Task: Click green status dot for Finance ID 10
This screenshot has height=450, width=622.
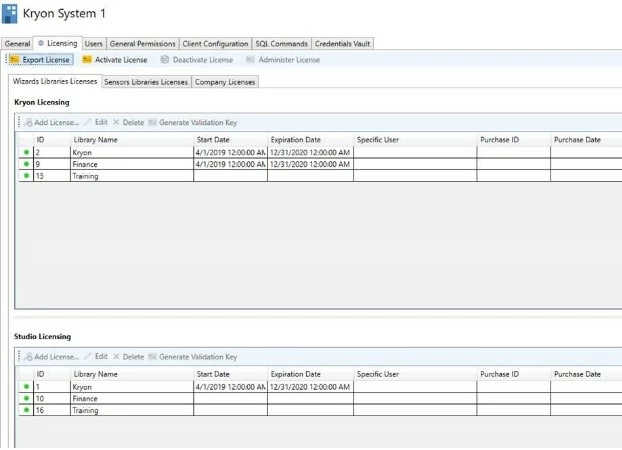Action: pyautogui.click(x=26, y=398)
